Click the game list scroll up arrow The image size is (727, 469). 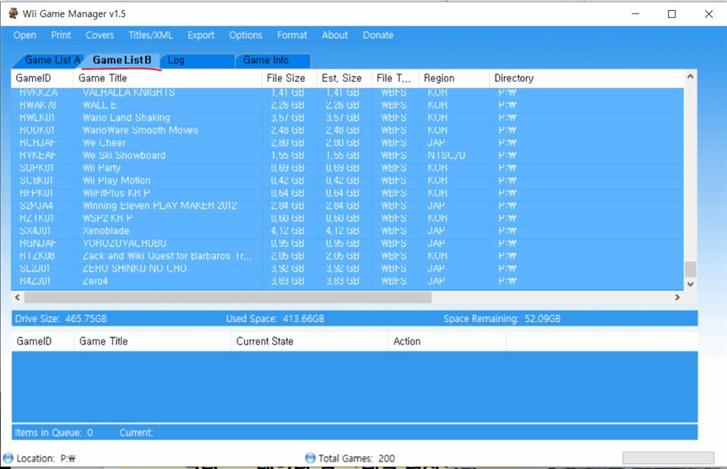pos(690,76)
